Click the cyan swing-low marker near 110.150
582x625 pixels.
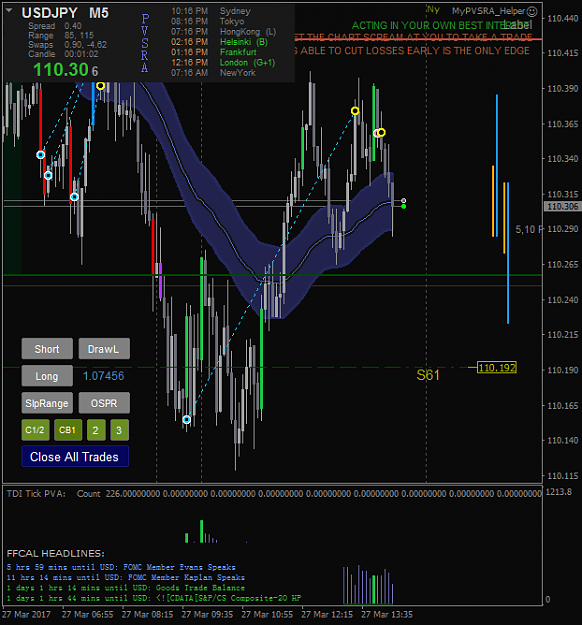pyautogui.click(x=187, y=419)
